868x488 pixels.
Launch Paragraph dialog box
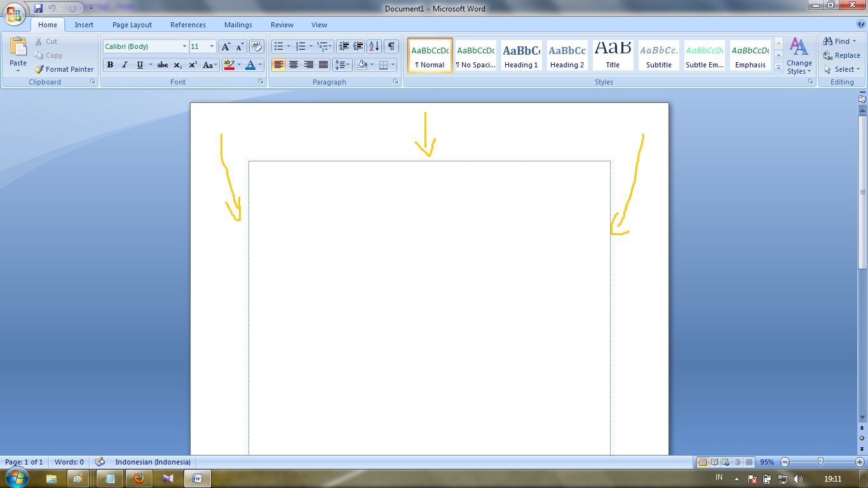(395, 82)
